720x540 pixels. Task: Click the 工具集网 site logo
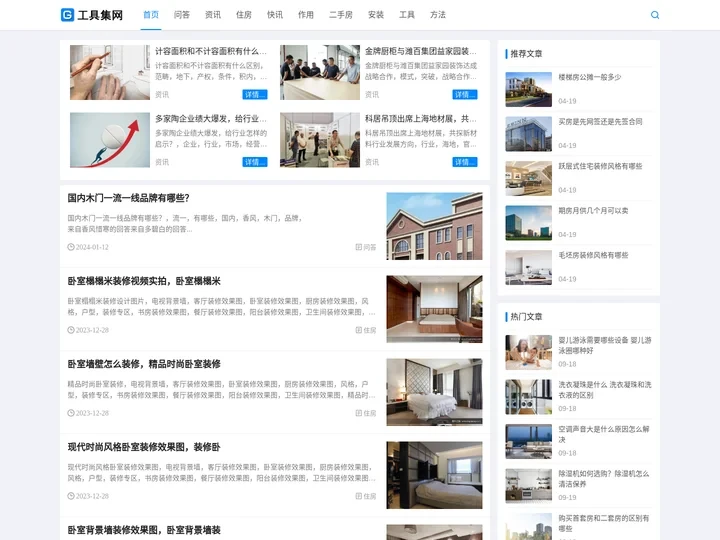92,15
